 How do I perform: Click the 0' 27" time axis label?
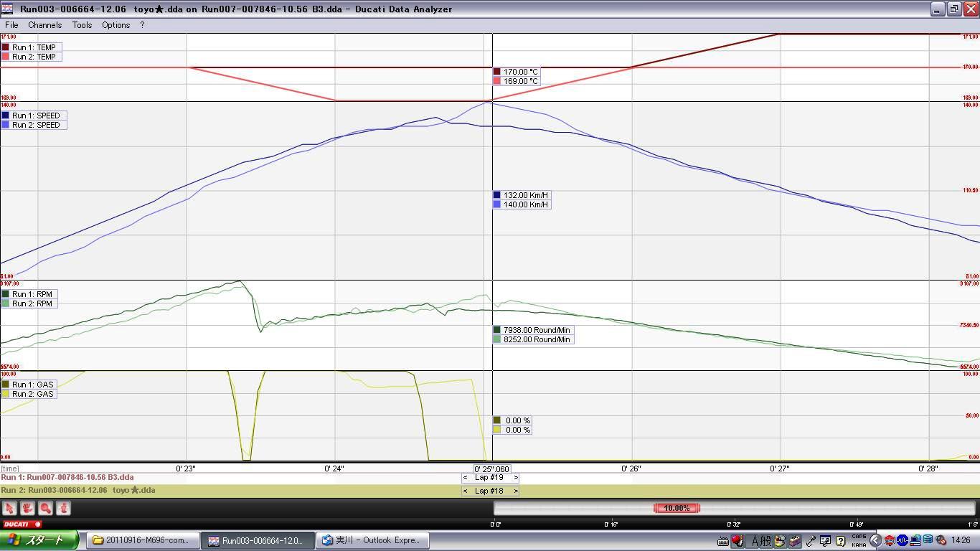point(780,468)
